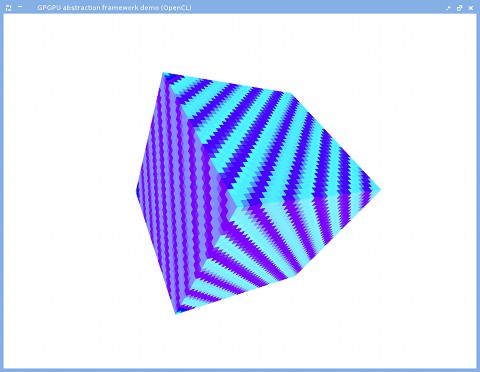Close the GPGPU abstraction framework demo window

471,8
